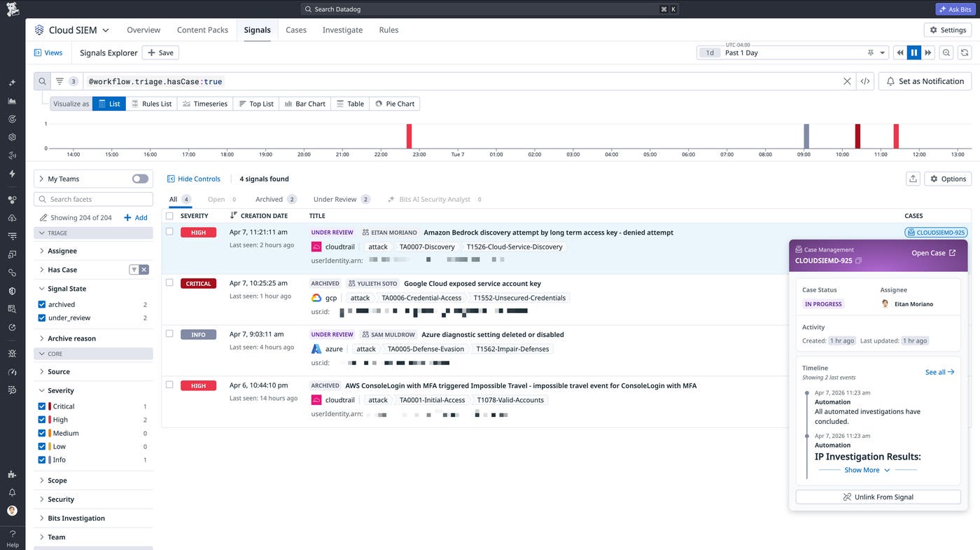This screenshot has width=980, height=550.
Task: Open the Views panel
Action: click(x=48, y=53)
